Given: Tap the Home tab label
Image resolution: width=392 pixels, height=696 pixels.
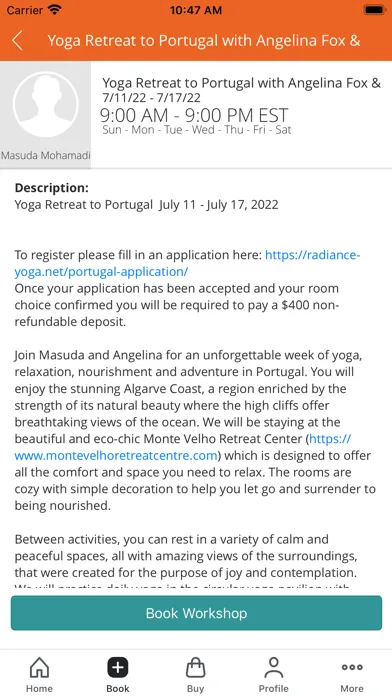Looking at the screenshot, I should (x=39, y=688).
